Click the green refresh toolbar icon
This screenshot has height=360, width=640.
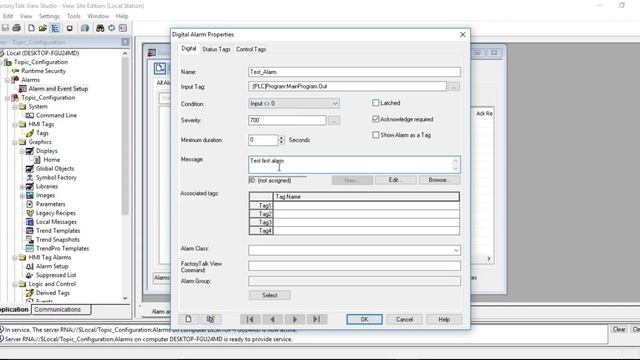(111, 28)
